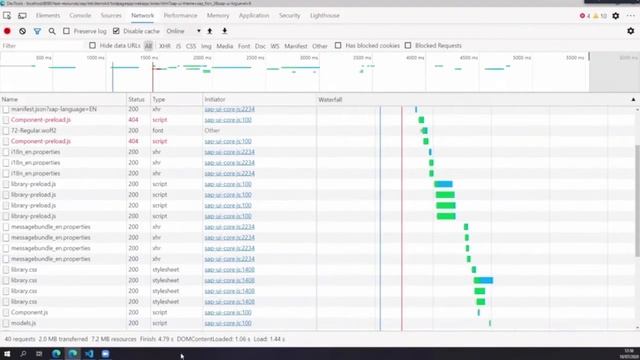Image resolution: width=640 pixels, height=360 pixels.
Task: Sort by the Status column header
Action: point(138,100)
